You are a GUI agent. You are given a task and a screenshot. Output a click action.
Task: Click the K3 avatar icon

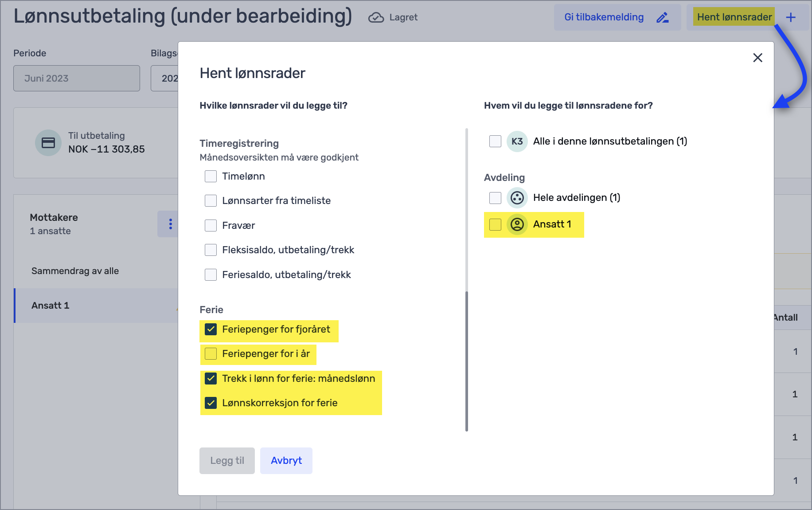(x=517, y=141)
